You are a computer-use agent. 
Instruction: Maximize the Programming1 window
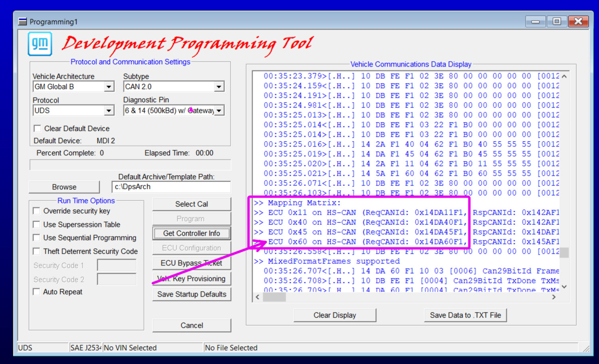(557, 21)
